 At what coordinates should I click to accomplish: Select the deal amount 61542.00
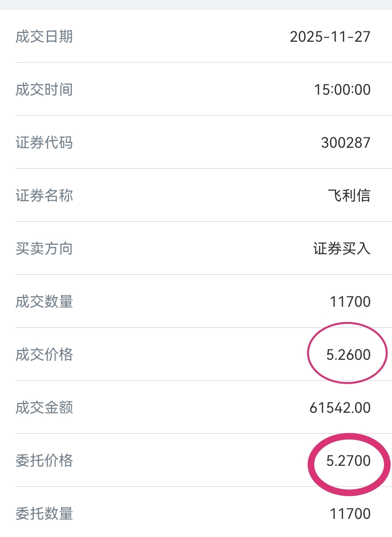click(x=340, y=408)
